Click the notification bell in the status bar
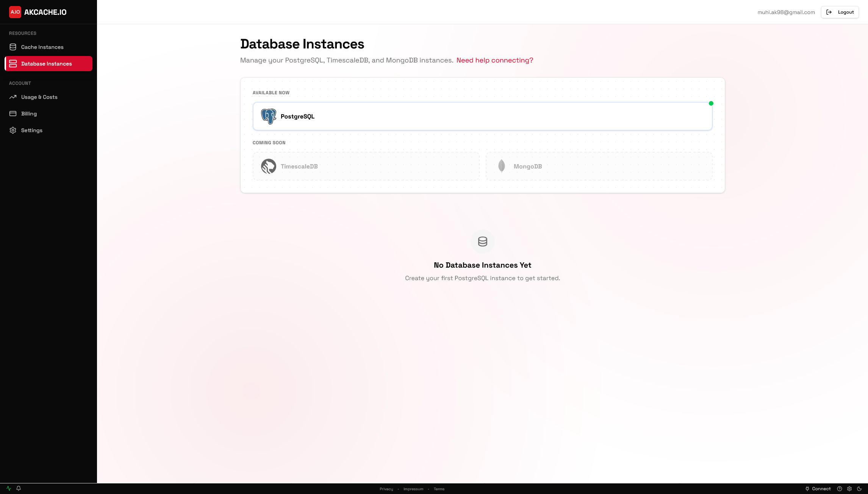 [19, 488]
